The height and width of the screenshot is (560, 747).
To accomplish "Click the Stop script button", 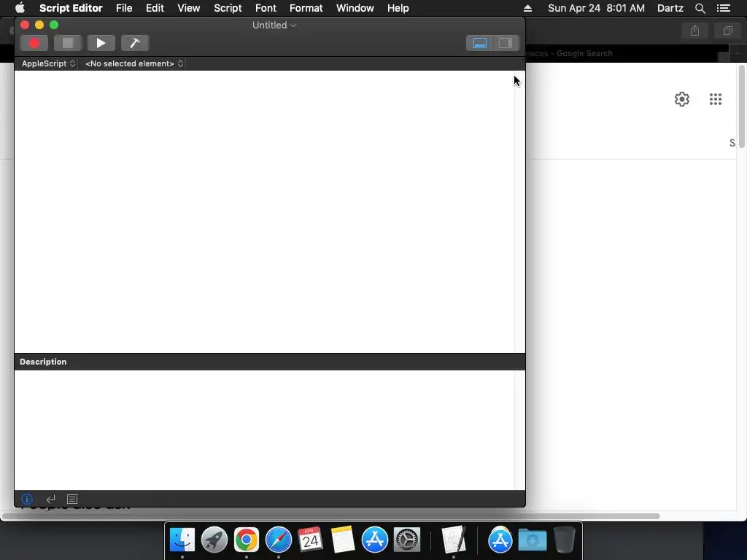I will coord(68,43).
